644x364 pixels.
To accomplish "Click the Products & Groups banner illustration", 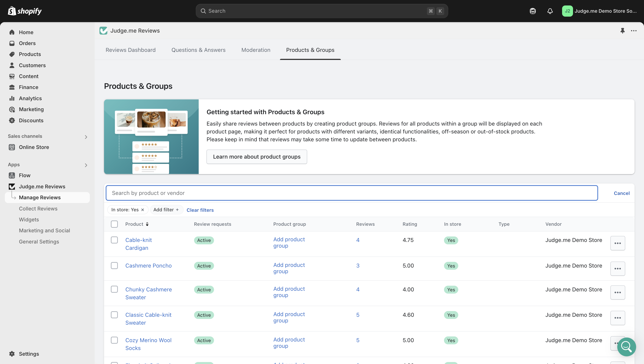I will pyautogui.click(x=151, y=137).
